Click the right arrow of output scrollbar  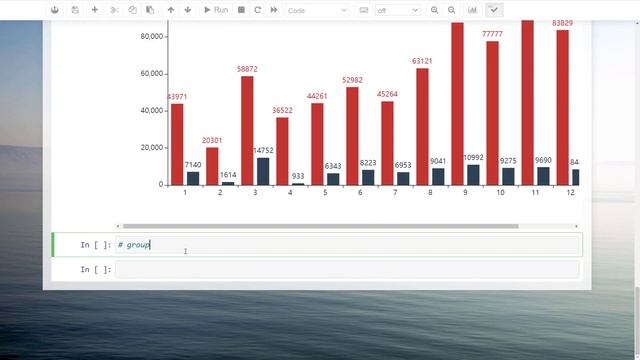[576, 226]
